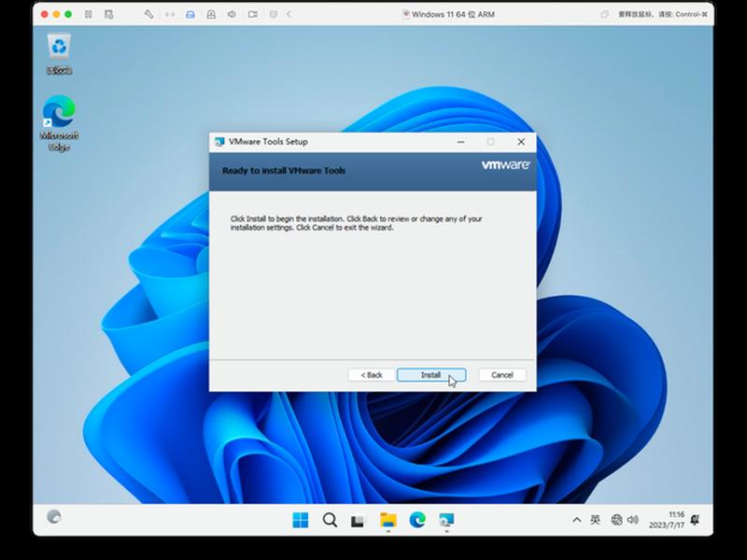Click the lock-shaped device icon in toolbar
This screenshot has width=747, height=560.
click(211, 14)
